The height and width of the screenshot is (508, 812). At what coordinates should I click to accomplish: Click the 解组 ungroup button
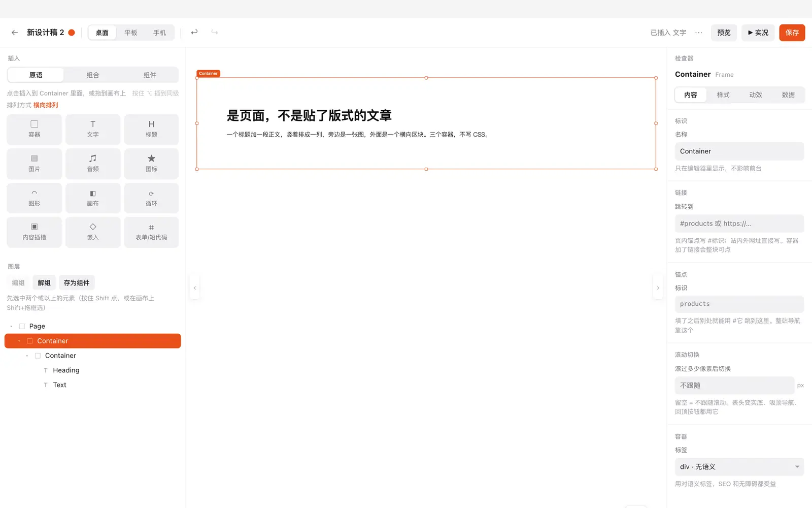coord(44,283)
